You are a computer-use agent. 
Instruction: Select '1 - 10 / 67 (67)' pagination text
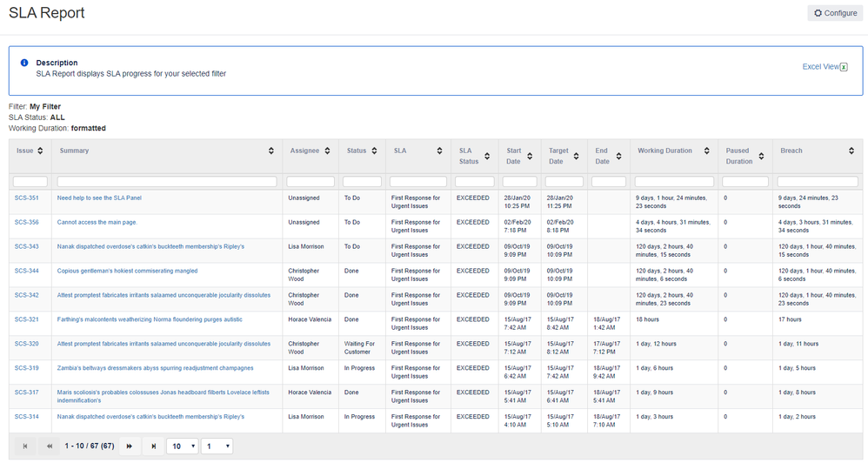[x=89, y=446]
